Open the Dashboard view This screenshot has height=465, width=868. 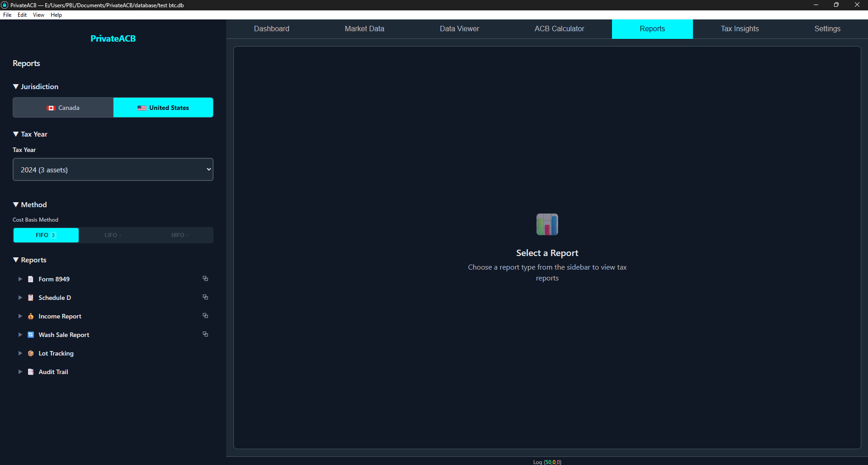[271, 28]
